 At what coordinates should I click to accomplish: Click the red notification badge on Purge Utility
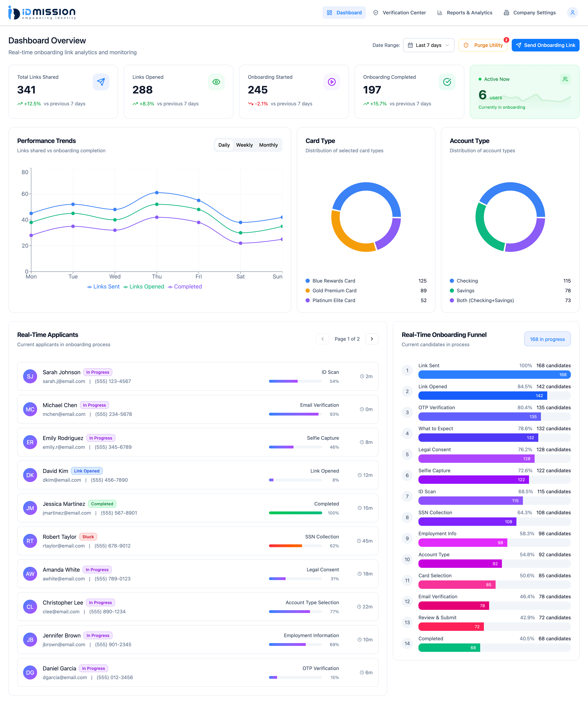click(x=506, y=40)
